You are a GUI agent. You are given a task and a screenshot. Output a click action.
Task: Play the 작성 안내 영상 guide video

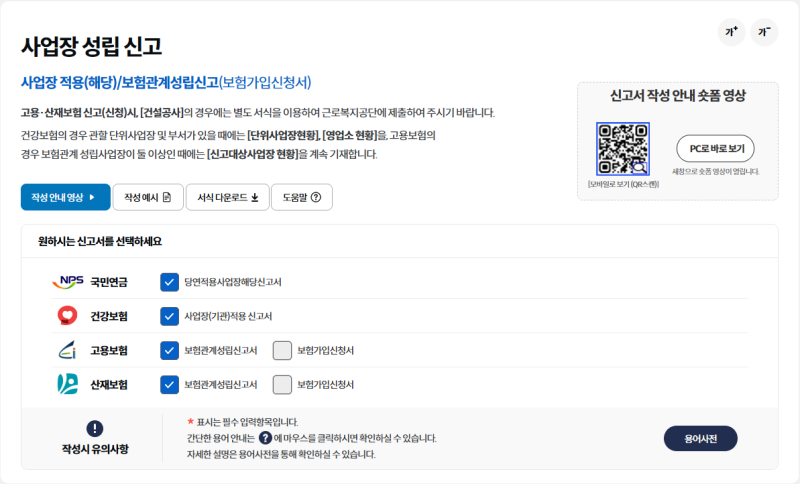(65, 197)
